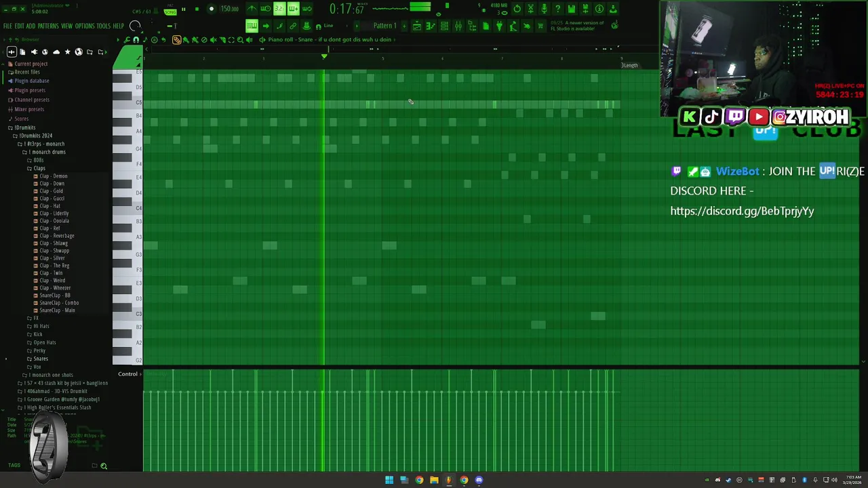Viewport: 868px width, 488px height.
Task: Open File Explorer from the taskbar
Action: coord(434,480)
